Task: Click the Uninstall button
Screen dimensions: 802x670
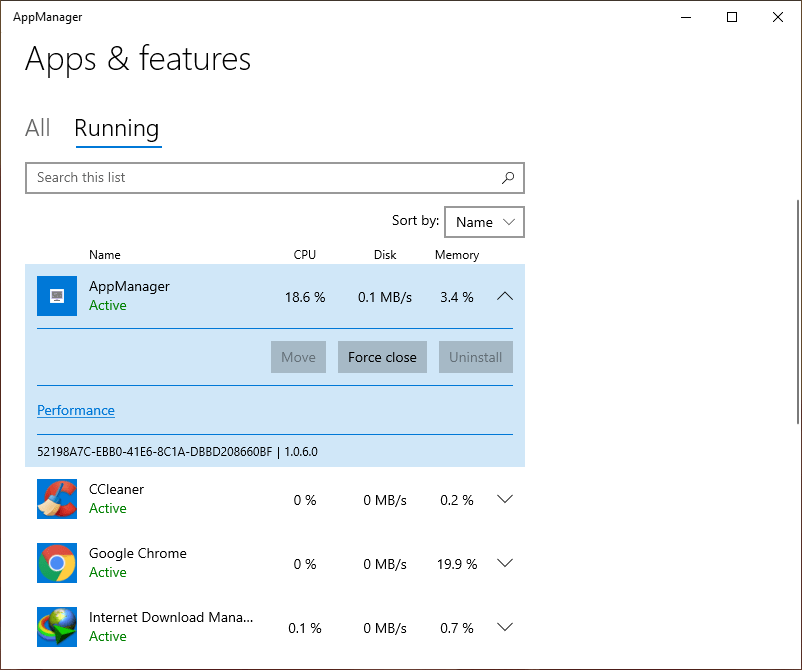Action: 475,357
